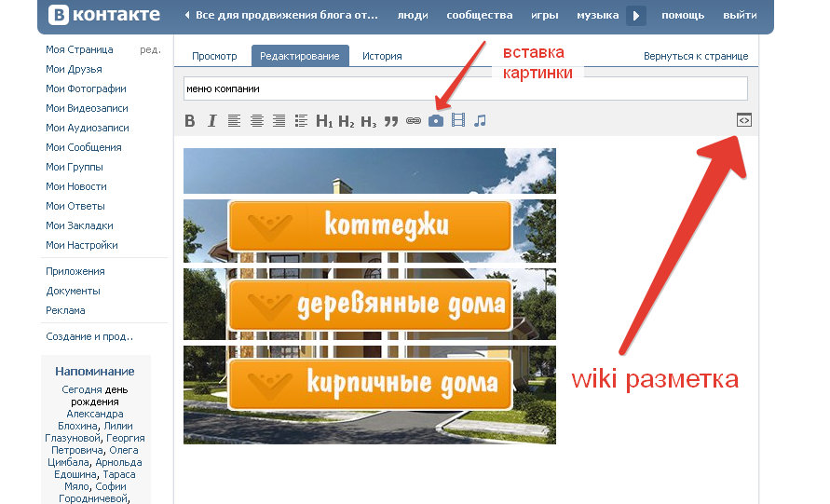Click the Вернуться к странице link
This screenshot has height=504, width=830.
coord(695,56)
